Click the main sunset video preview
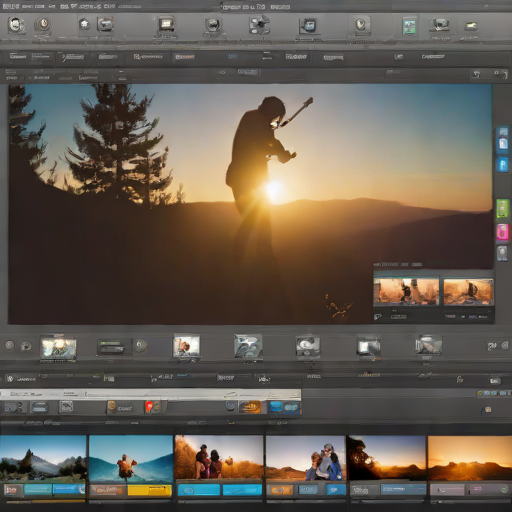 pyautogui.click(x=250, y=204)
